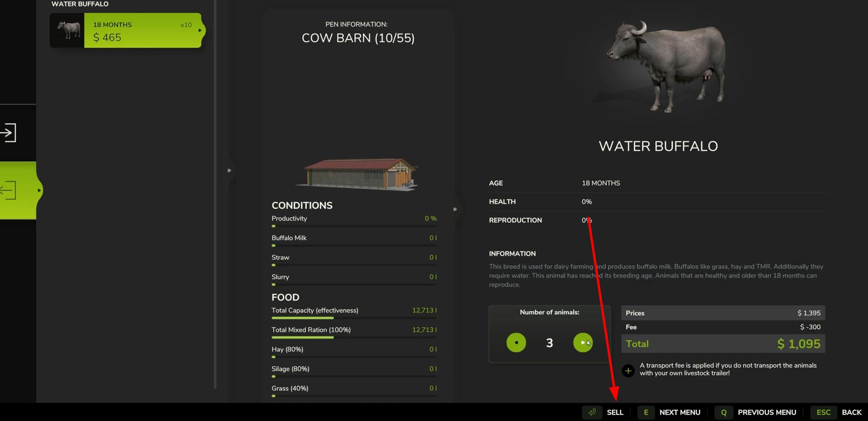Click the cow barn building image
868x421 pixels.
click(x=357, y=174)
